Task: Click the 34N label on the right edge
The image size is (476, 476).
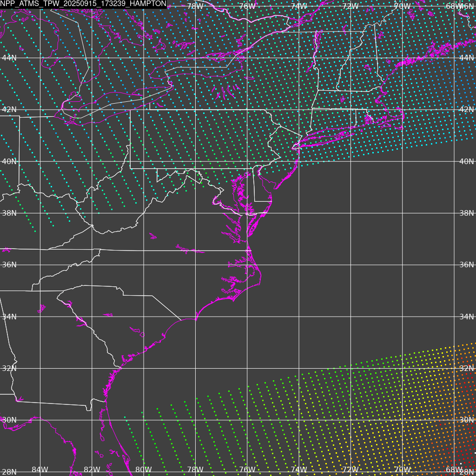Action: pyautogui.click(x=467, y=317)
